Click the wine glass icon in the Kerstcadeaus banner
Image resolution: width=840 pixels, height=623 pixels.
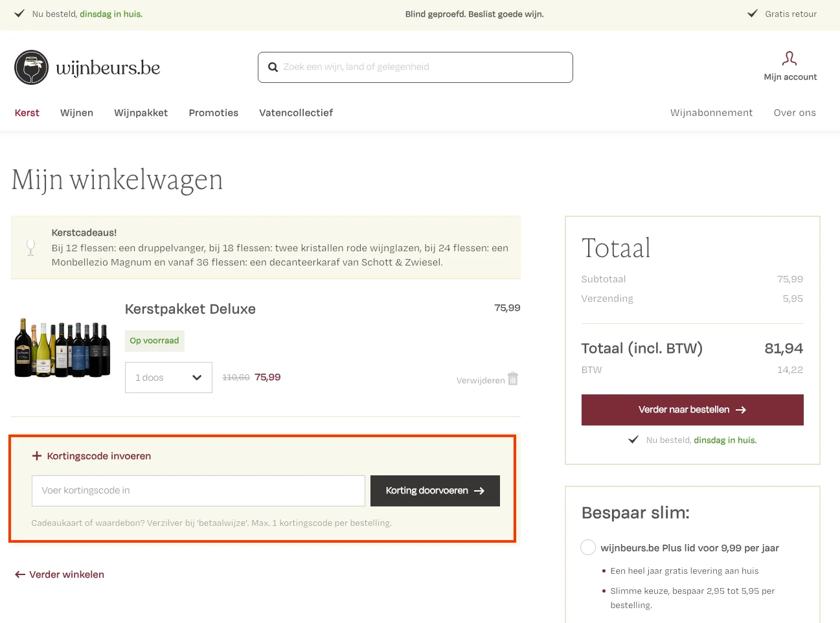click(30, 247)
